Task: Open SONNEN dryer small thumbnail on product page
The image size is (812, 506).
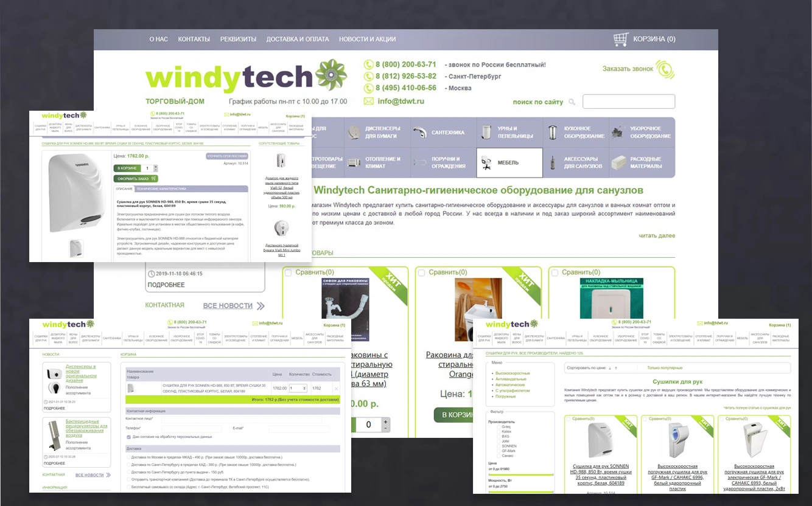Action: [x=76, y=248]
